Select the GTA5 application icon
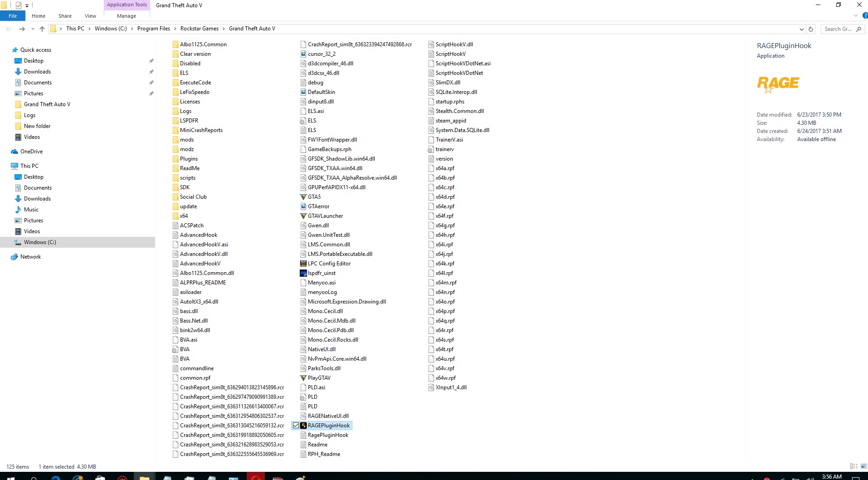This screenshot has width=868, height=480. click(303, 197)
